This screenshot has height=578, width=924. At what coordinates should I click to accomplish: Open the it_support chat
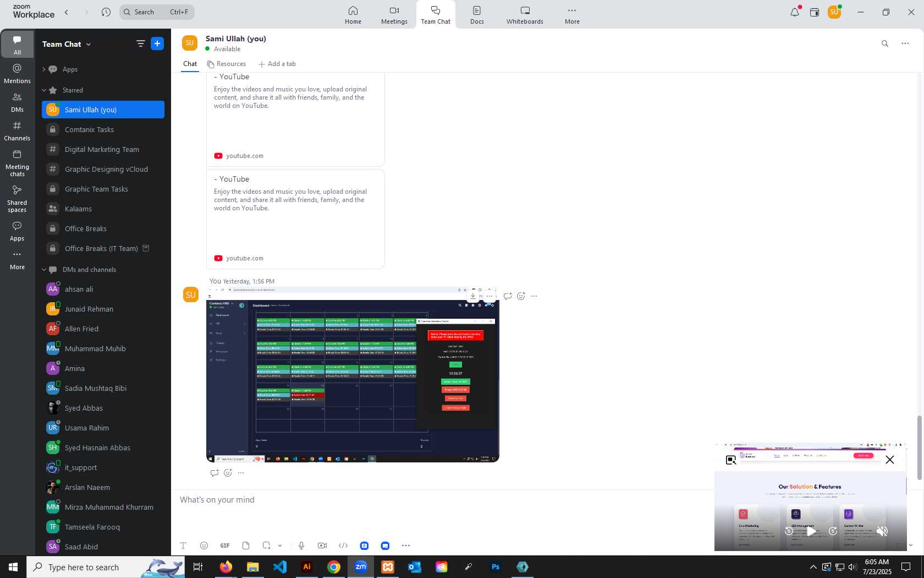pos(103,467)
